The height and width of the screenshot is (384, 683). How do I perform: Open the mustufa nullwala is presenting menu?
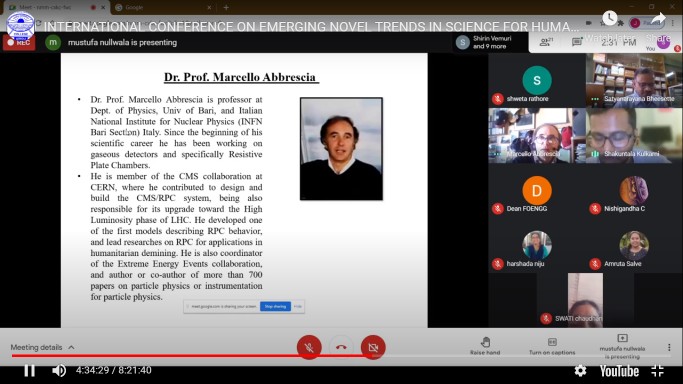[x=622, y=347]
